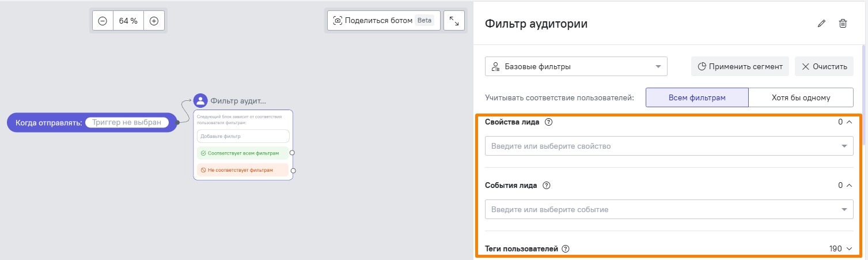868x260 pixels.
Task: Switch to Хотя бы одному option
Action: click(x=801, y=97)
